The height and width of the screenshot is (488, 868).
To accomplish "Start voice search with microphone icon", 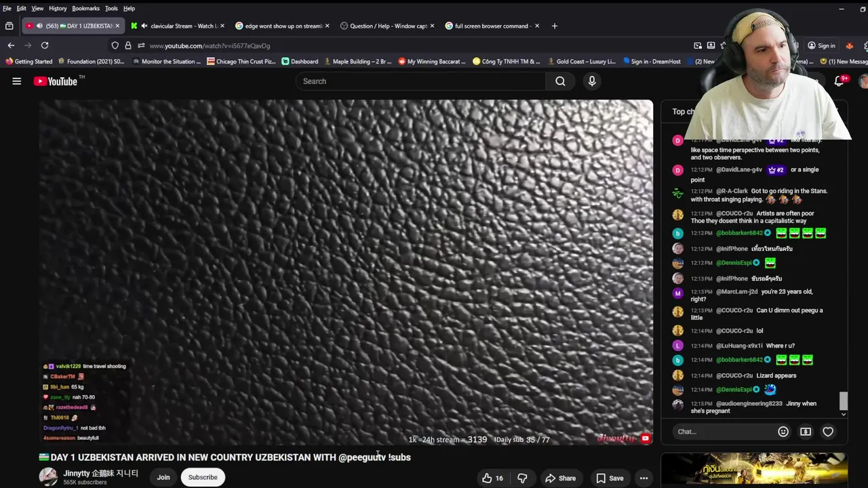I will click(x=592, y=81).
